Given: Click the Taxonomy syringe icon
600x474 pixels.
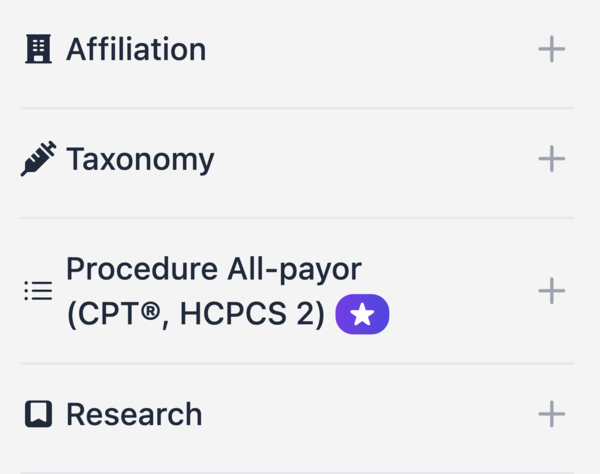Looking at the screenshot, I should 38,158.
